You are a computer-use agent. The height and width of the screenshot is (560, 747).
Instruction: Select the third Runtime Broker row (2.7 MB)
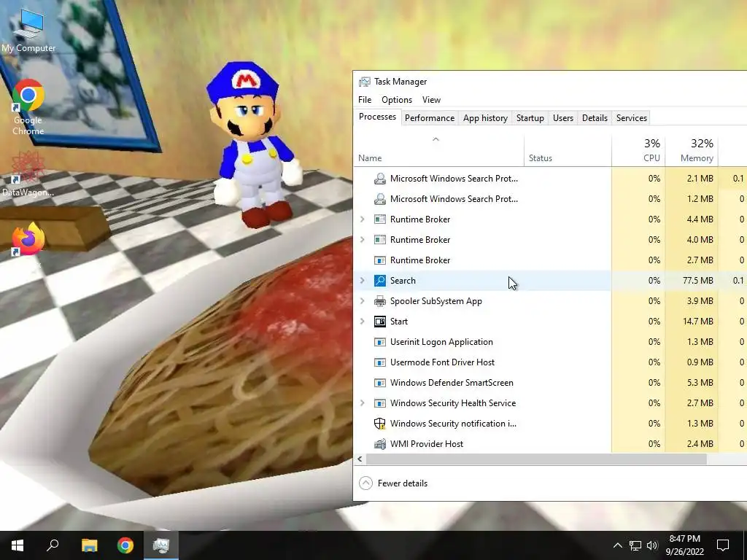[550, 260]
